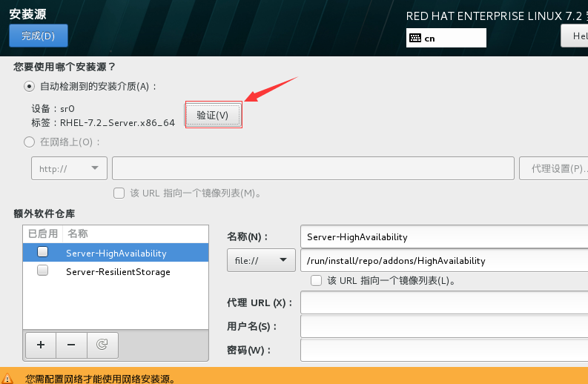This screenshot has width=588, height=384.
Task: Click the repository path field
Action: click(444, 260)
